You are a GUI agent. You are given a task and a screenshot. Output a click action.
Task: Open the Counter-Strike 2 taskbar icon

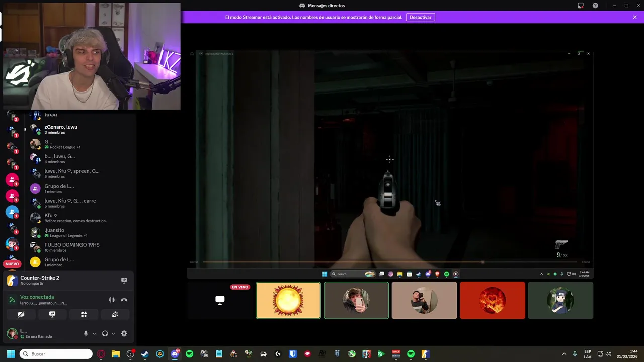coord(425,354)
